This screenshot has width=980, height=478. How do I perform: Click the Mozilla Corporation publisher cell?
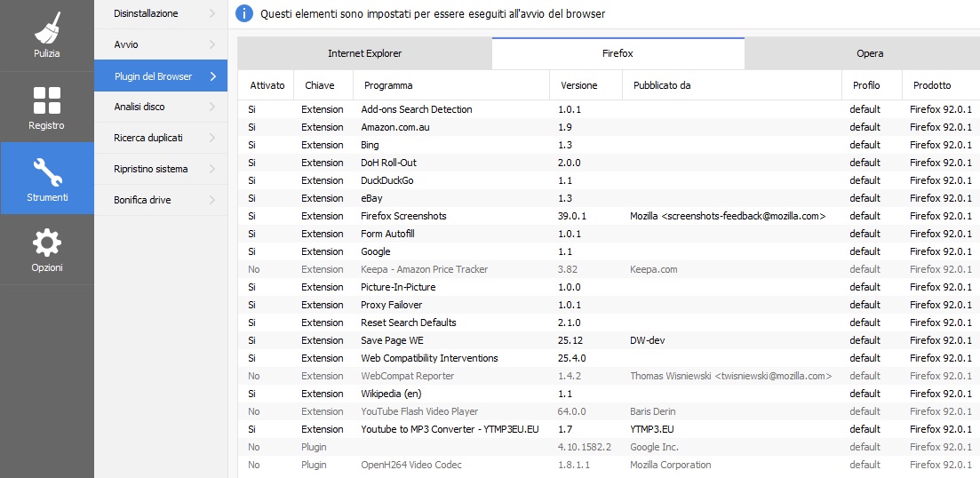coord(671,465)
